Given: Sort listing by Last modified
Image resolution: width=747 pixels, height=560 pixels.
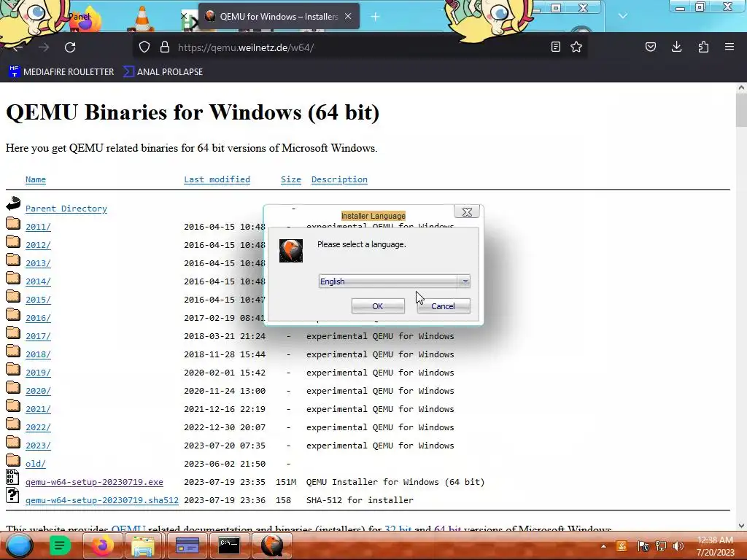Looking at the screenshot, I should pyautogui.click(x=217, y=179).
